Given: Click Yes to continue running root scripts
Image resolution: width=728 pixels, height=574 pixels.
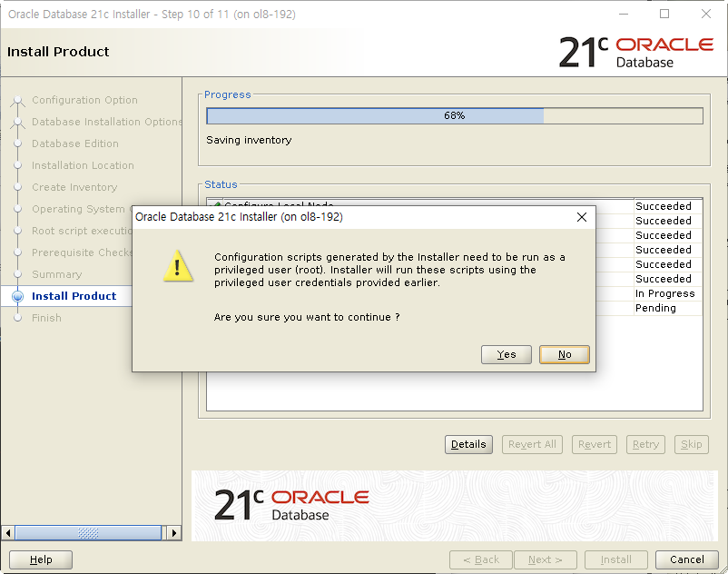Looking at the screenshot, I should pyautogui.click(x=506, y=354).
